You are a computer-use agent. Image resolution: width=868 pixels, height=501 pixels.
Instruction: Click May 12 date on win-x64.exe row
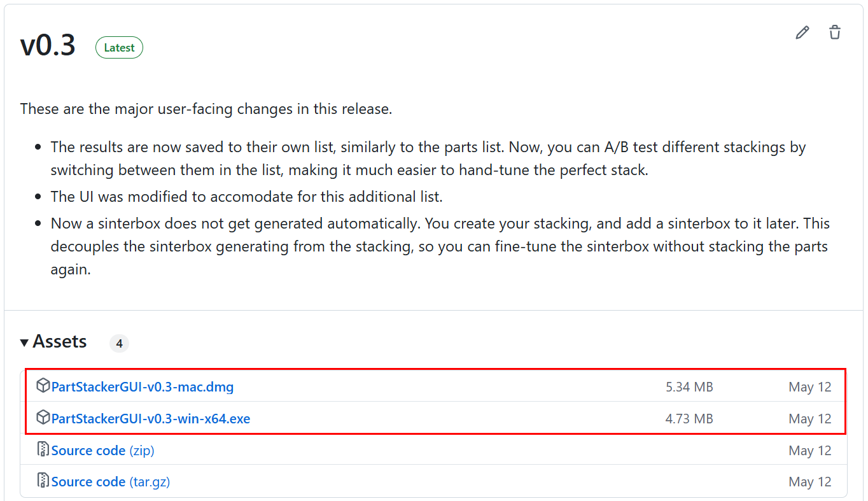click(x=809, y=419)
